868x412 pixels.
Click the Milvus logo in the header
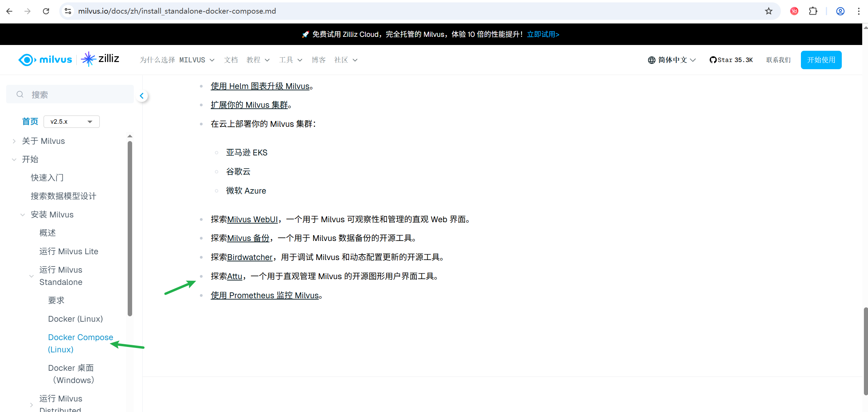point(45,60)
